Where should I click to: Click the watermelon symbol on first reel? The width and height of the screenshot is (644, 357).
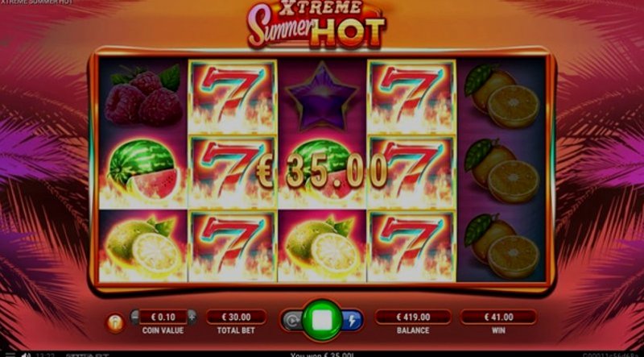[143, 169]
